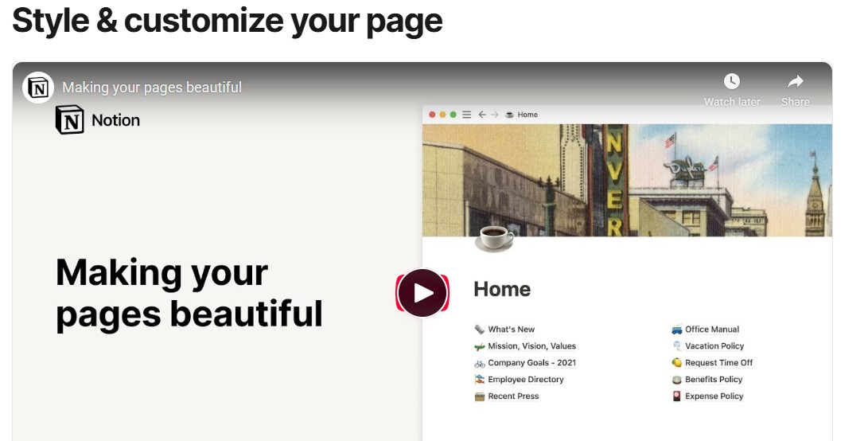Select the Vacation Policy link
Screen dimensions: 868x441
coord(714,346)
